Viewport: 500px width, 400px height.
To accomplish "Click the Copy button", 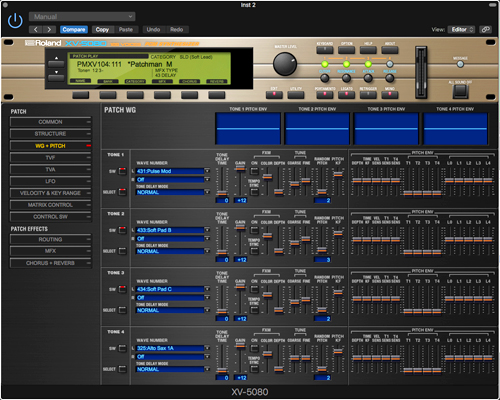I will pyautogui.click(x=102, y=30).
